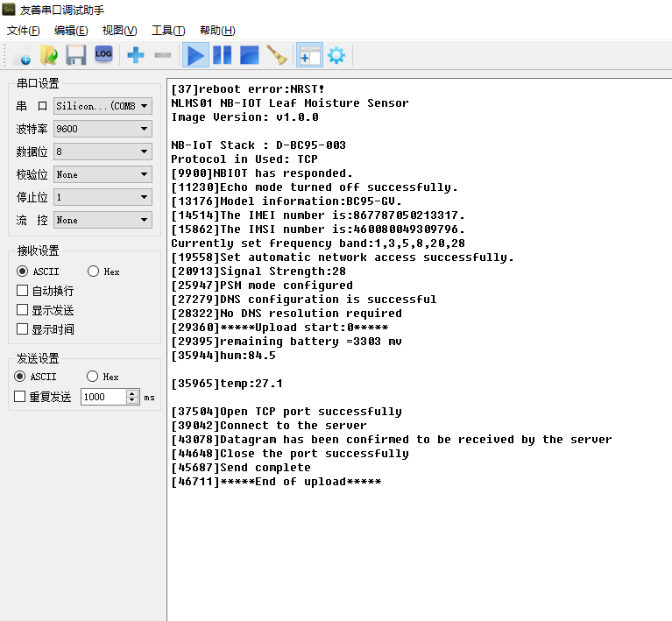Expand the 波特率 9600 dropdown

[x=103, y=129]
